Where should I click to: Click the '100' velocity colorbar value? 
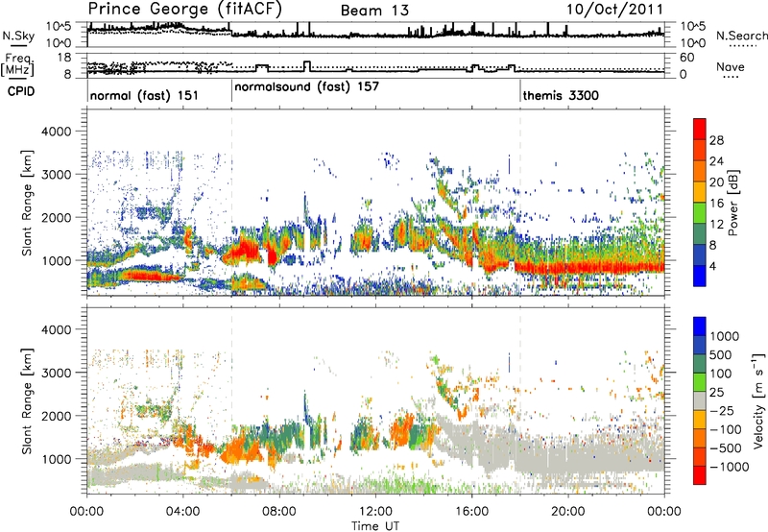721,374
